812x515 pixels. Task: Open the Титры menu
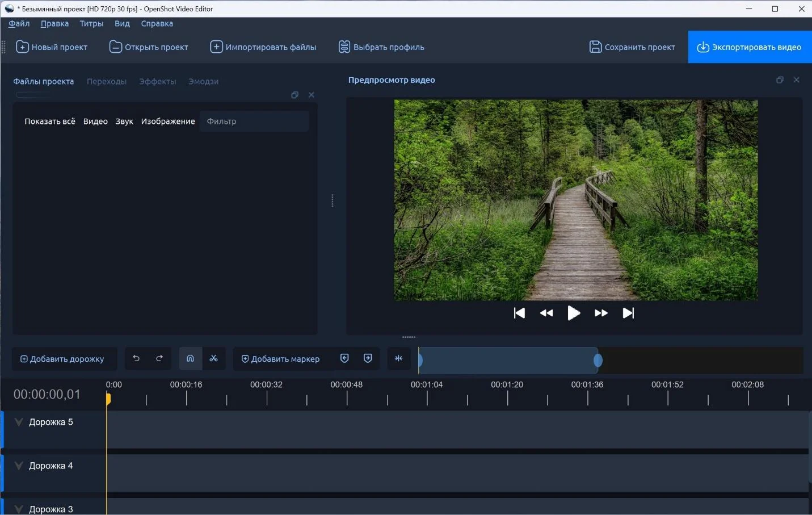click(x=91, y=24)
